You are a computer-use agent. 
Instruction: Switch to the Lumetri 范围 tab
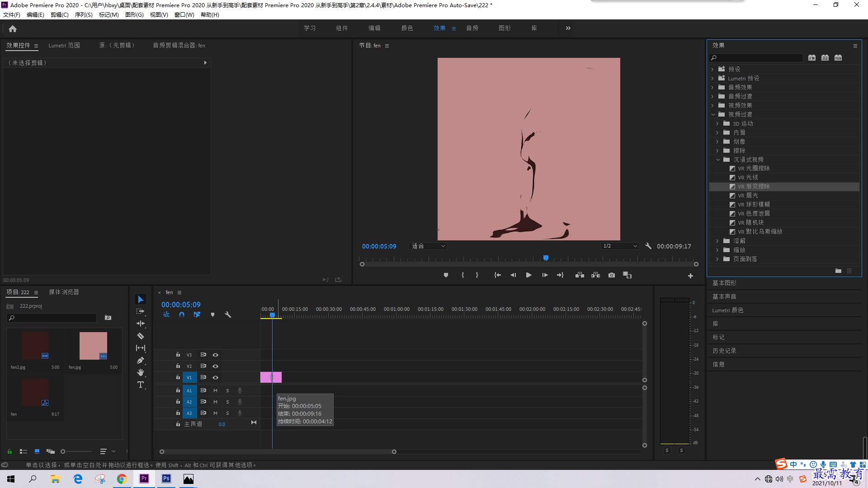(64, 46)
